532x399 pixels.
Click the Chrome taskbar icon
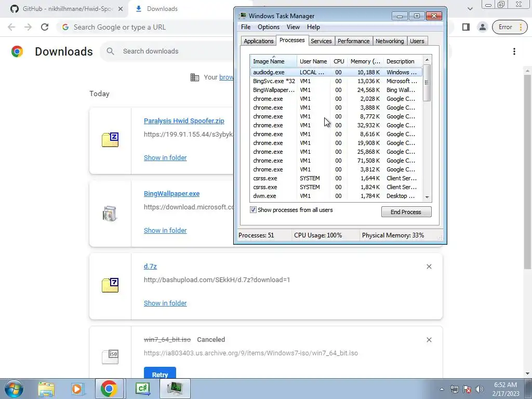pyautogui.click(x=109, y=389)
